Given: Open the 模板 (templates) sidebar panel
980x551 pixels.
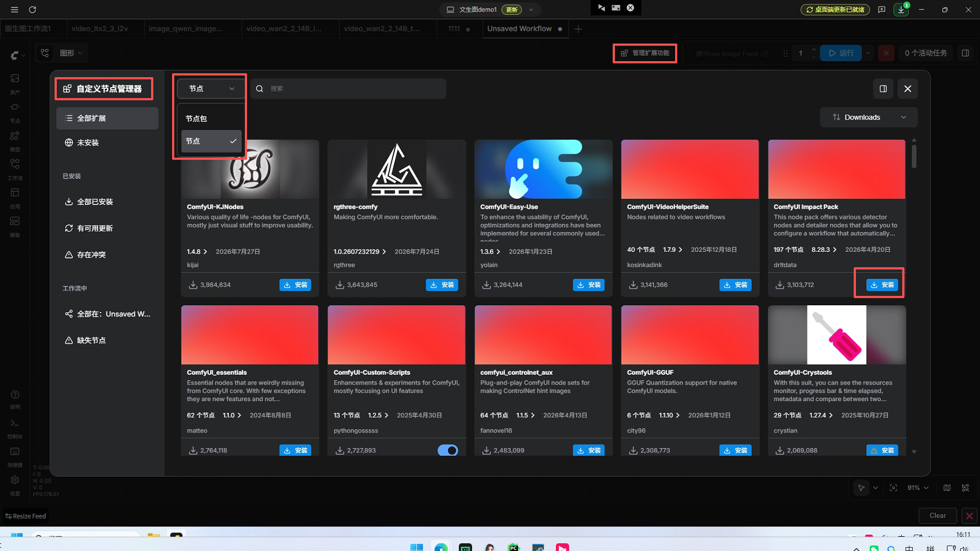Looking at the screenshot, I should pyautogui.click(x=15, y=226).
